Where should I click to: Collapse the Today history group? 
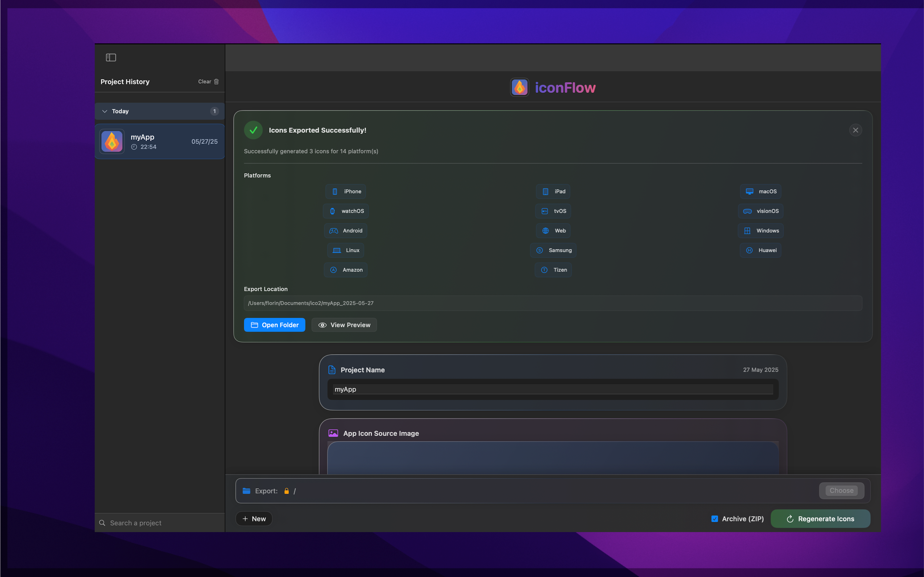click(105, 112)
